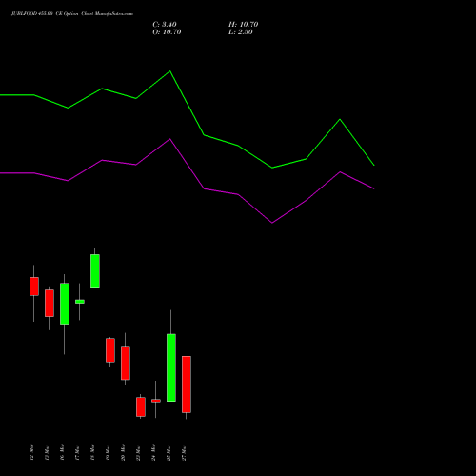Click the "19 Mar" date axis label
476x476 pixels.
(108, 452)
